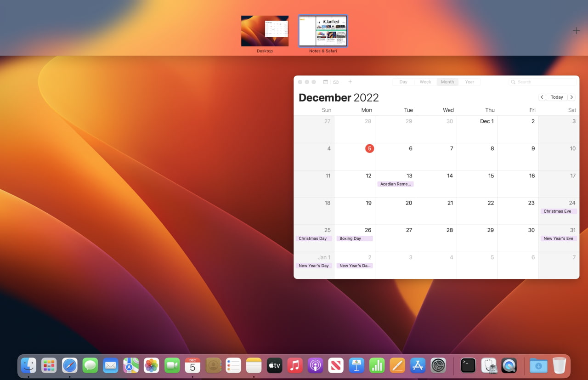Switch to Year view
588x380 pixels.
(469, 81)
